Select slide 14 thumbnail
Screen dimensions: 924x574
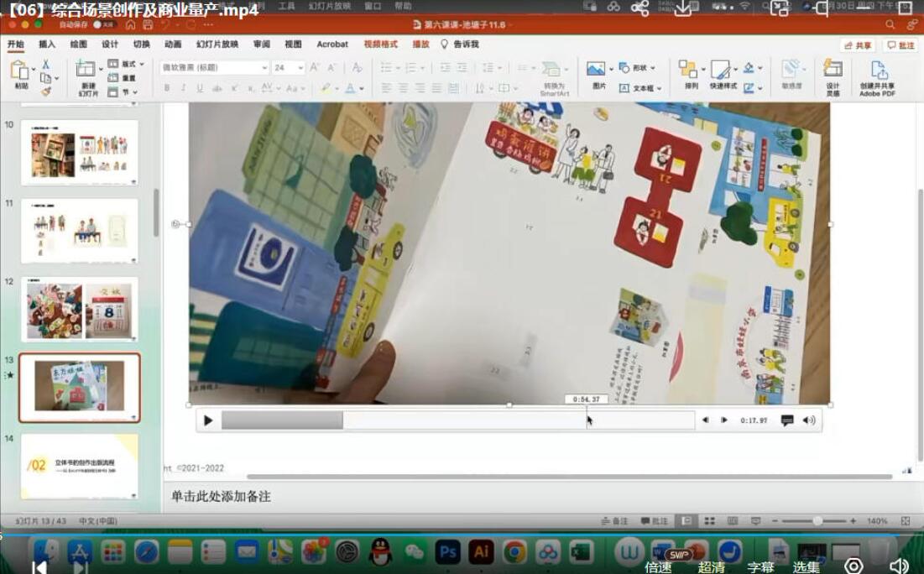tap(80, 467)
